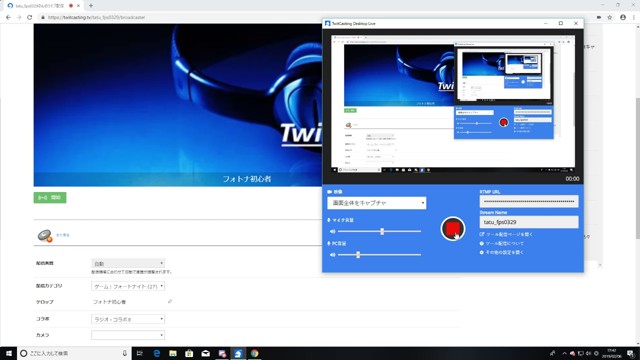Start streaming with the red record button
This screenshot has width=640, height=360.
(453, 229)
